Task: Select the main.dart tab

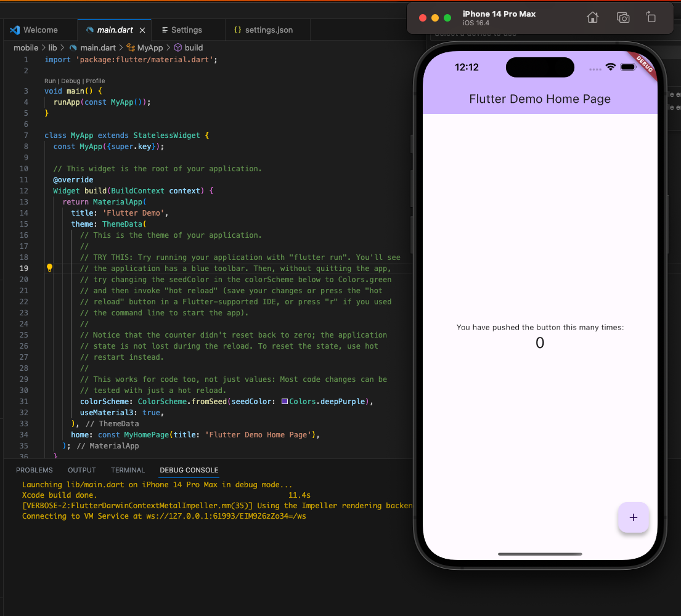Action: 115,30
